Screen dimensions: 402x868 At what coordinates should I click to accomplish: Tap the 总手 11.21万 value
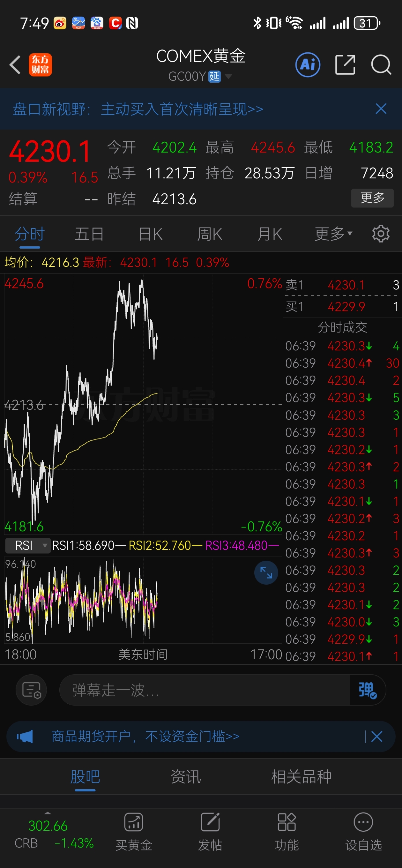[171, 173]
